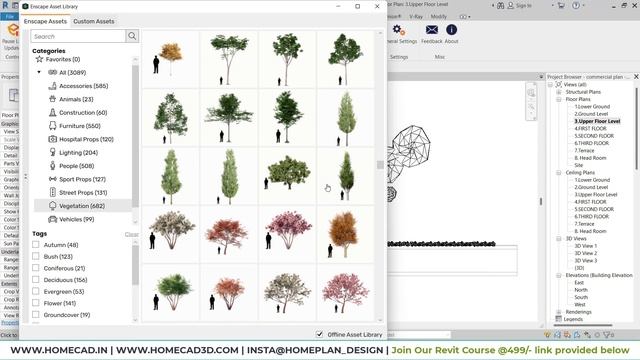Open the 7.Terrace floor plan
This screenshot has height=360, width=640.
(584, 151)
